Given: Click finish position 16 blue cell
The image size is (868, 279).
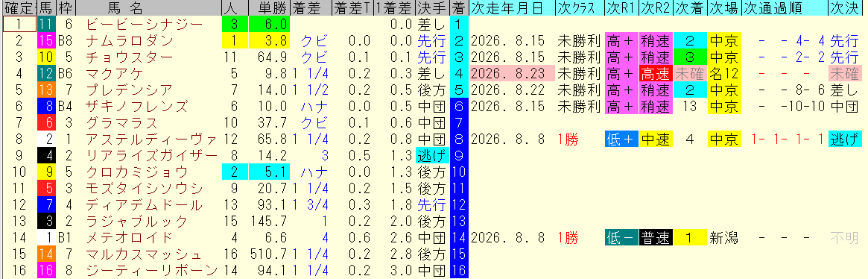Looking at the screenshot, I should [459, 270].
